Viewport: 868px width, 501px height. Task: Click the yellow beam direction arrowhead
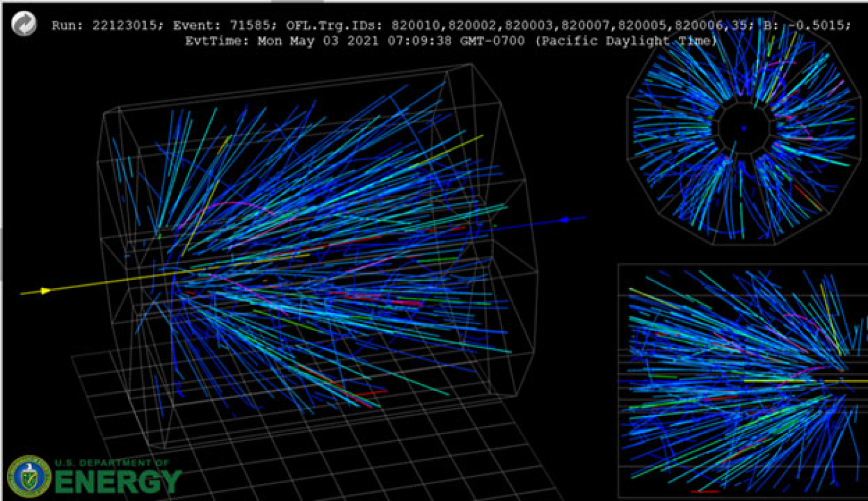(46, 291)
